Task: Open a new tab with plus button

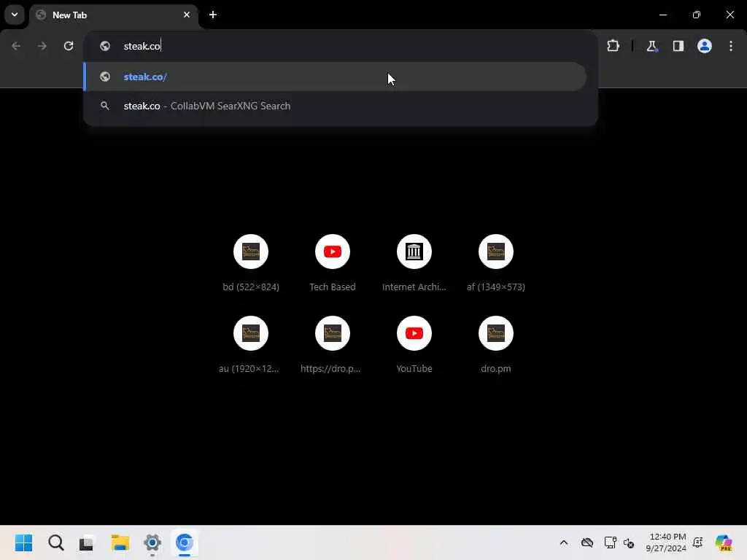Action: 213,15
